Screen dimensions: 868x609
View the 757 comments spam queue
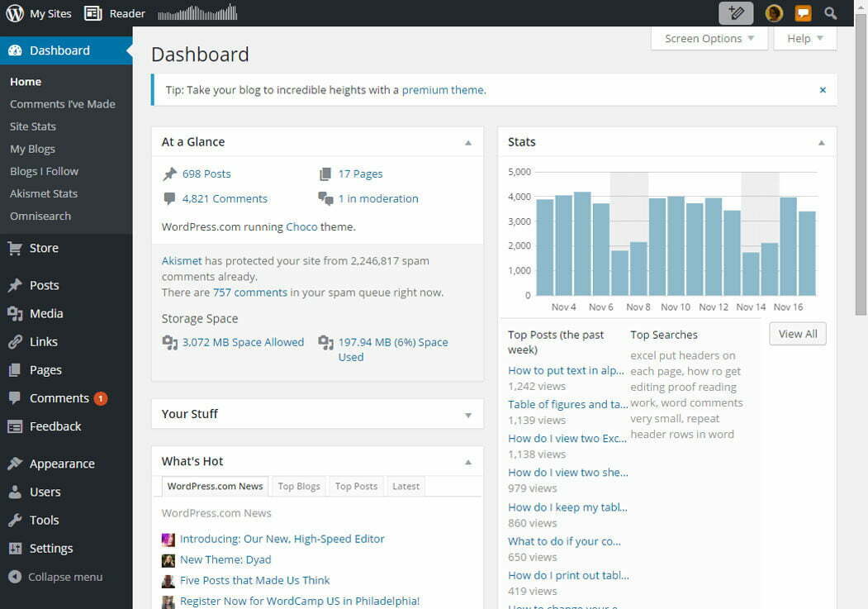[250, 293]
